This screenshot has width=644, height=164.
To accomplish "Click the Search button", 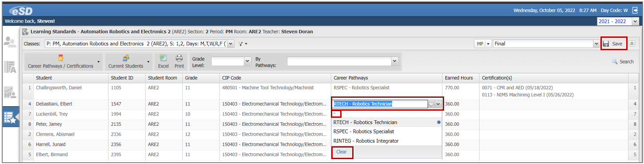I will (x=623, y=62).
